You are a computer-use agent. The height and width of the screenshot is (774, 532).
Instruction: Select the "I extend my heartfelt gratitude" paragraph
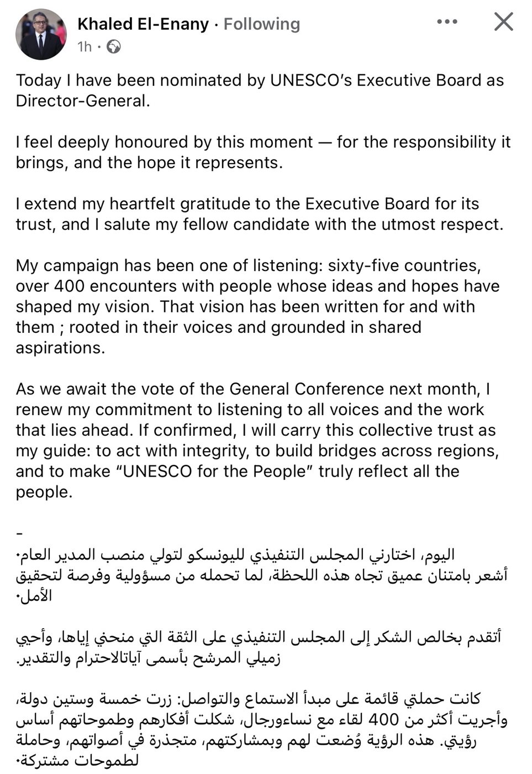pyautogui.click(x=260, y=214)
